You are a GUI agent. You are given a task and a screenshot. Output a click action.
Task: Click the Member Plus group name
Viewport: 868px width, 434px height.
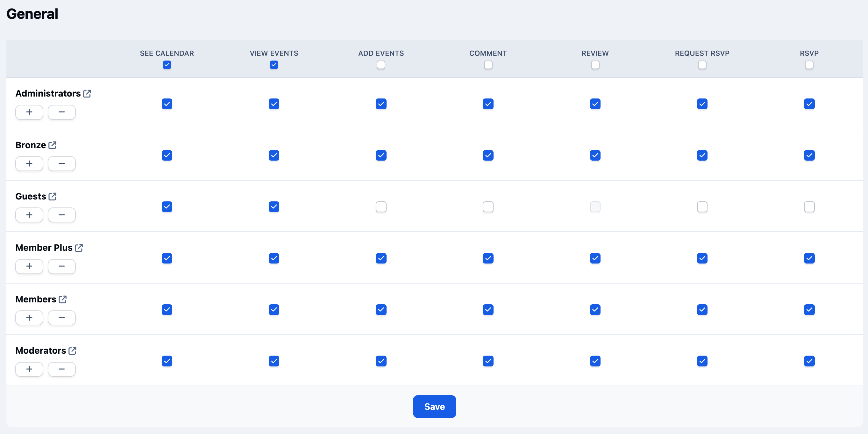click(x=44, y=248)
